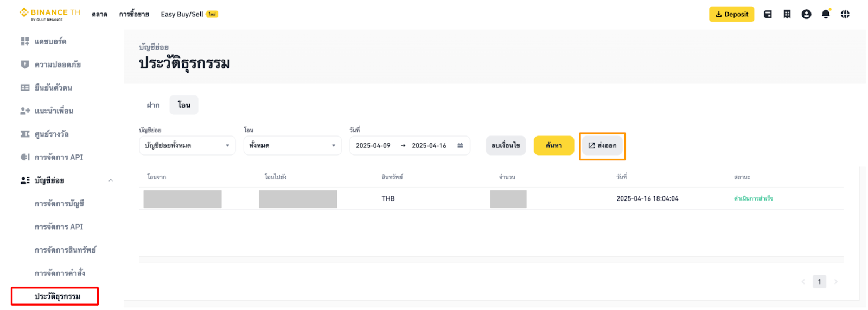Image resolution: width=868 pixels, height=310 pixels.
Task: Click the start date 2025-04-09 field
Action: [373, 145]
